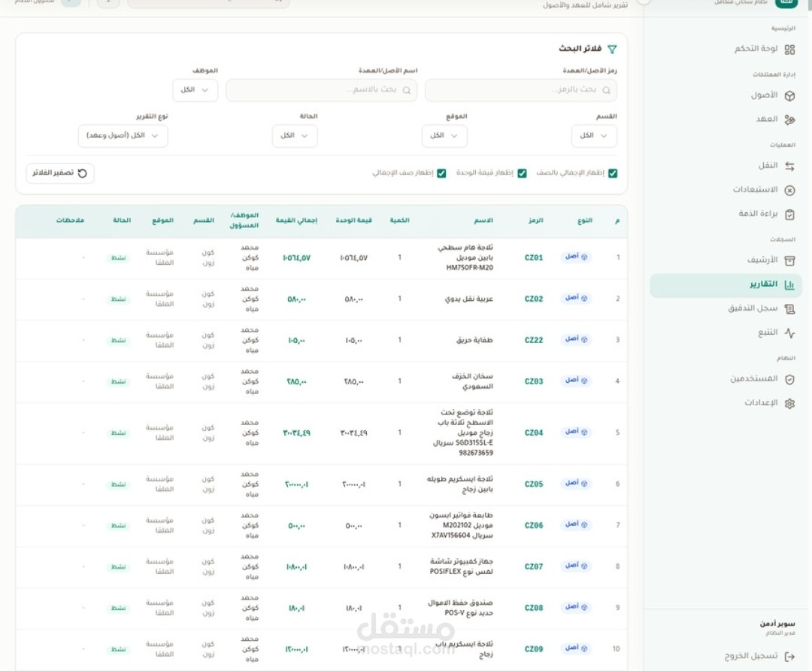
Task: Toggle إظهار الإجمالي بالصف checkbox
Action: point(613,173)
